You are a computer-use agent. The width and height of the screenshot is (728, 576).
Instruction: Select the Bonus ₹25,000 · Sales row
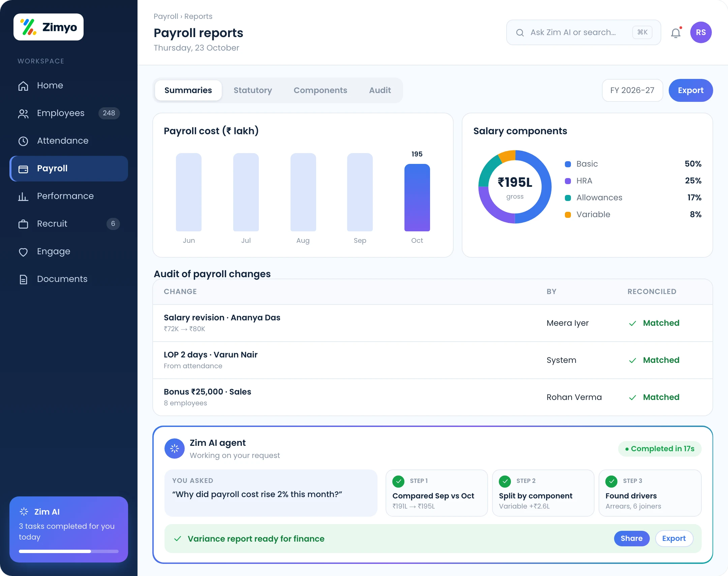pos(433,397)
